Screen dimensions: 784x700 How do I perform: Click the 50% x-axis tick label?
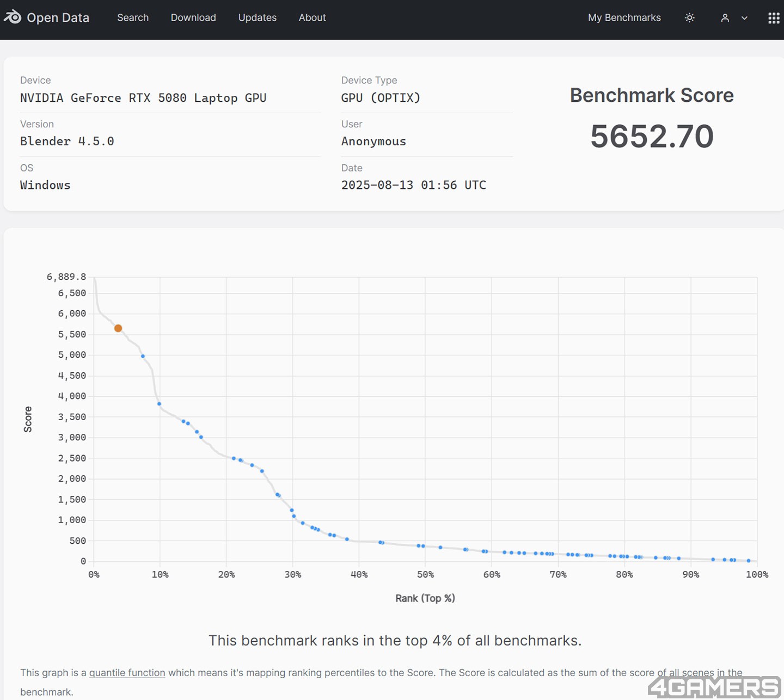[425, 574]
